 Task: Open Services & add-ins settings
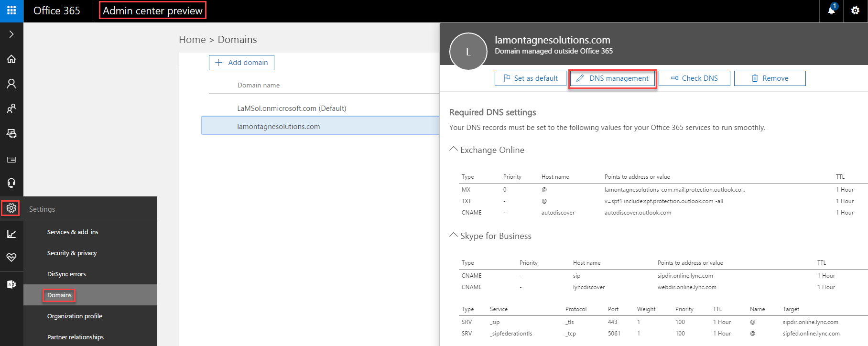[73, 232]
